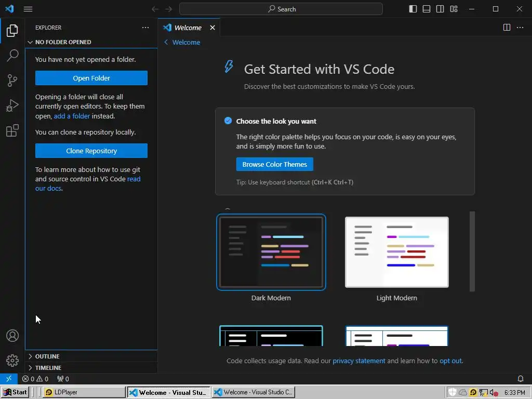Viewport: 532px width, 399px height.
Task: Click the opt out link
Action: click(x=450, y=361)
